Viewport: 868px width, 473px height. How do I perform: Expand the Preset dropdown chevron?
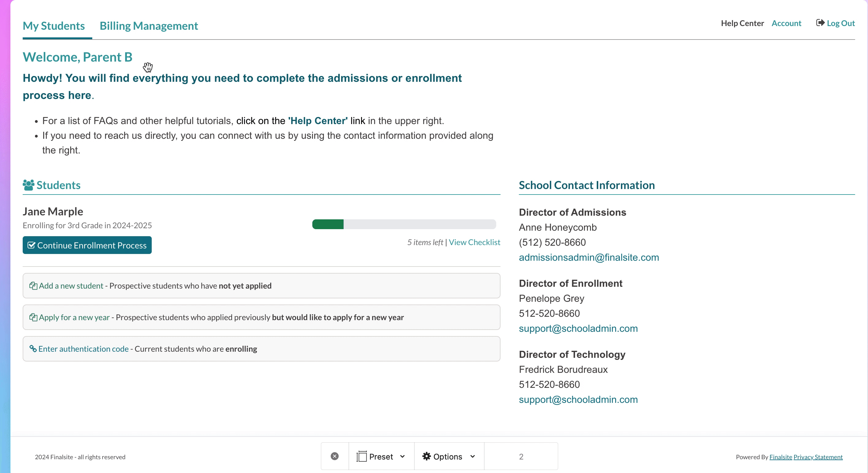click(402, 456)
